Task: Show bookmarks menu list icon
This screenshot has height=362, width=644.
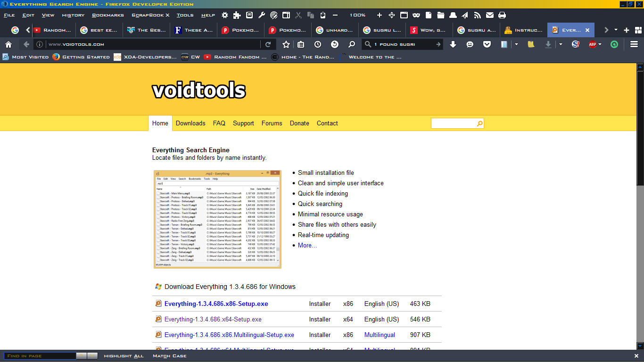Action: point(301,44)
